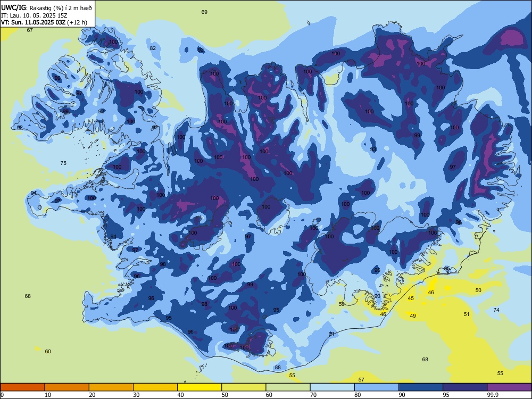
Task: Click the humidity value '69' at the map top
Action: tap(204, 12)
